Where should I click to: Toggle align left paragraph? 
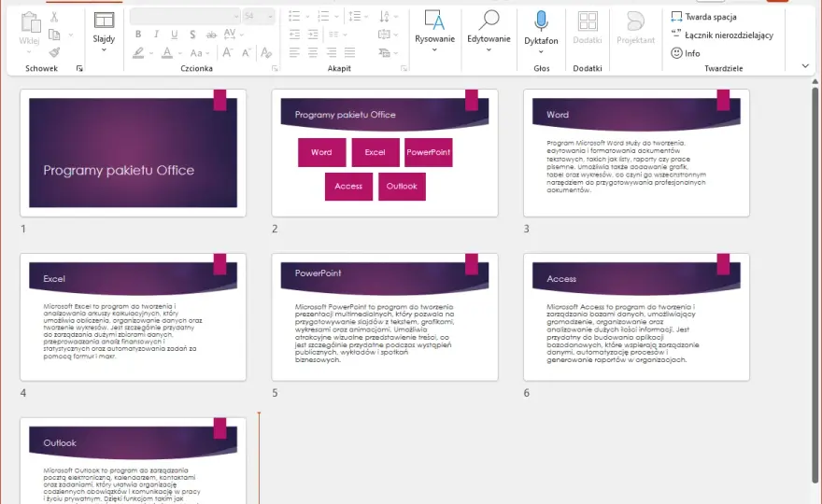coord(294,52)
